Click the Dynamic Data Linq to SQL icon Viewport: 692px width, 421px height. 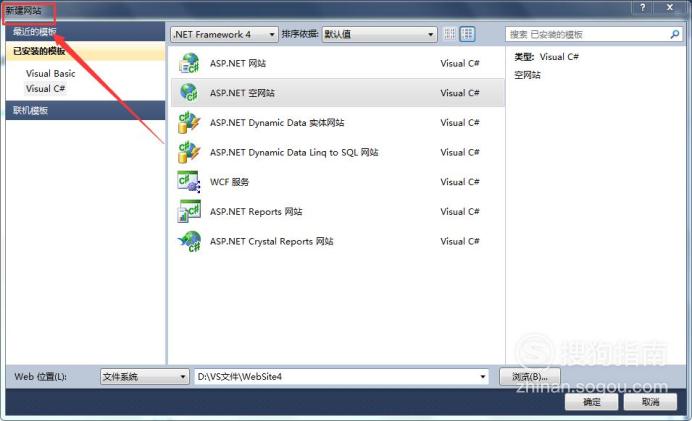click(x=189, y=152)
